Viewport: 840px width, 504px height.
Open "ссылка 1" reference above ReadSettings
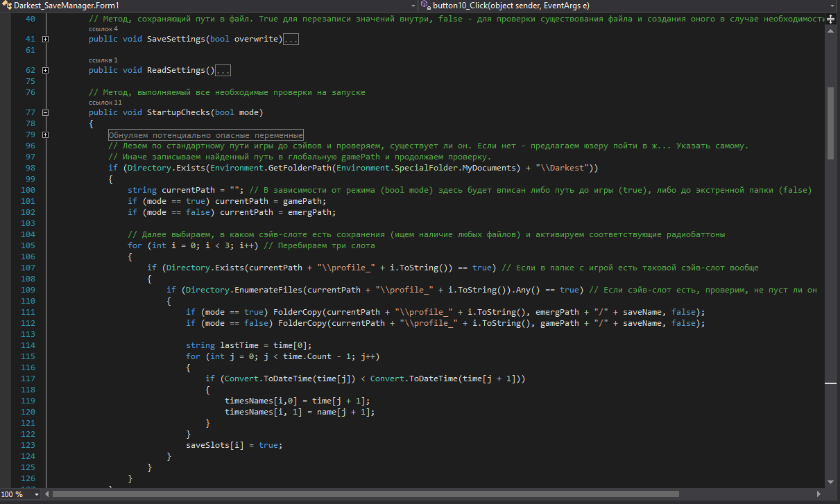[103, 60]
